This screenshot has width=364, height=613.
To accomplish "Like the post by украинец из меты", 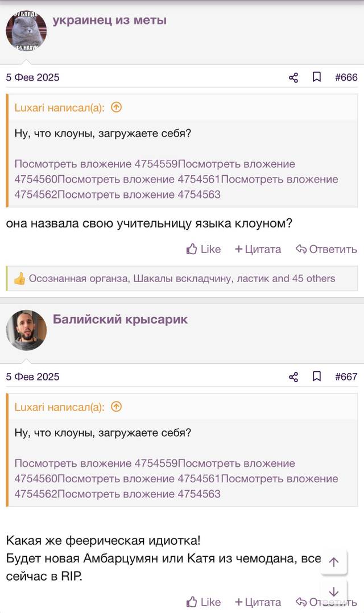I will coord(203,249).
